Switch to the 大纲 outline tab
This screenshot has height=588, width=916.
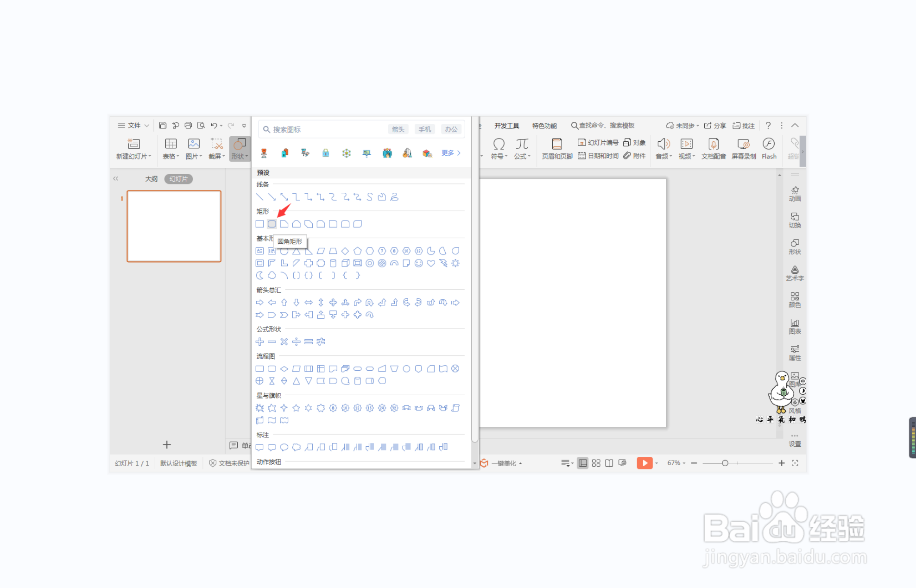coord(151,179)
